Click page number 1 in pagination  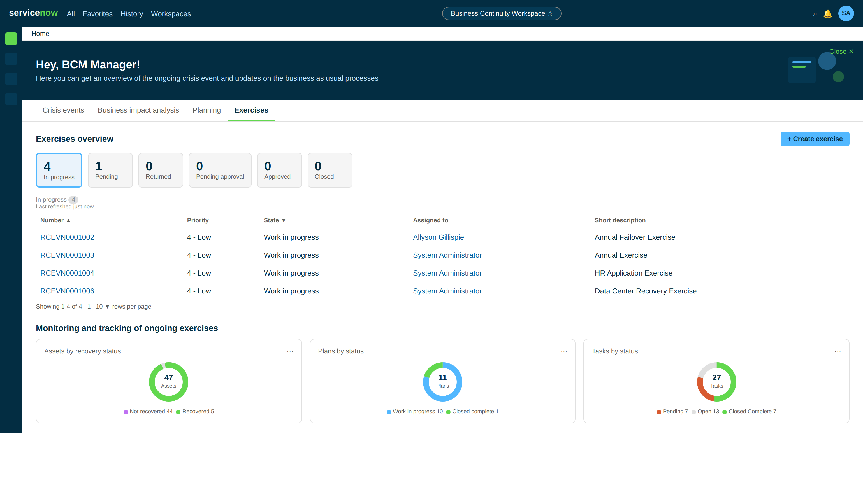click(89, 307)
